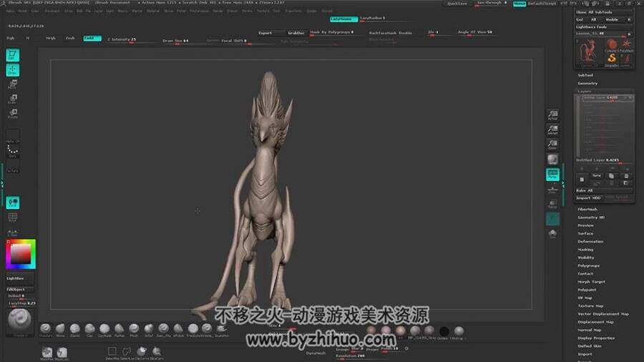The image size is (644, 362).
Task: Select the SliceCurve brush icon
Action: pos(157,353)
